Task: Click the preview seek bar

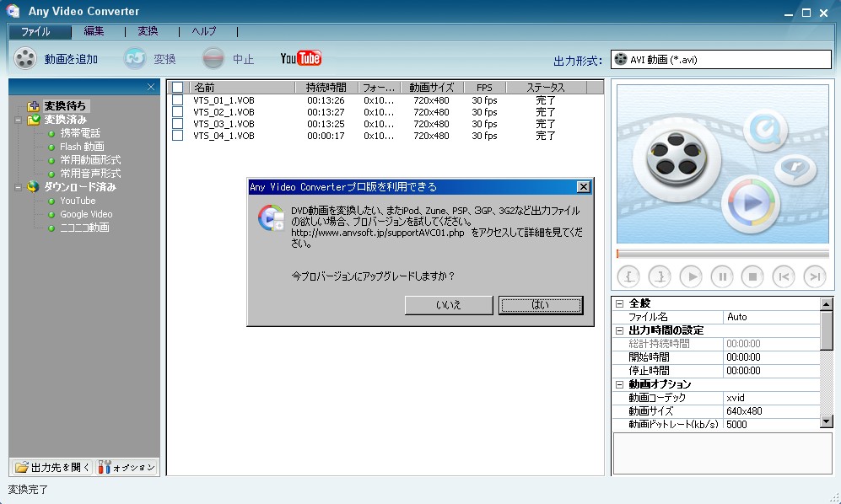Action: click(723, 254)
